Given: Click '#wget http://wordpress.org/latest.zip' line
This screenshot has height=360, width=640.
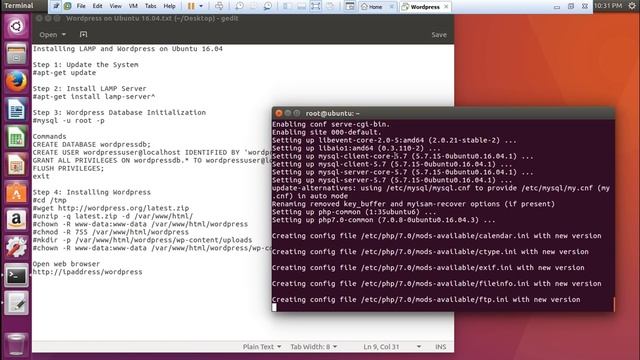Looking at the screenshot, I should [111, 208].
